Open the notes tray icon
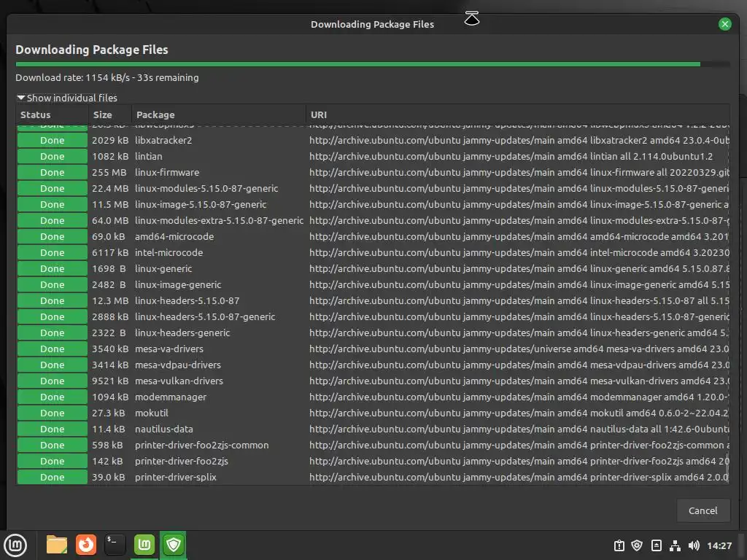The width and height of the screenshot is (747, 560). pos(657,545)
